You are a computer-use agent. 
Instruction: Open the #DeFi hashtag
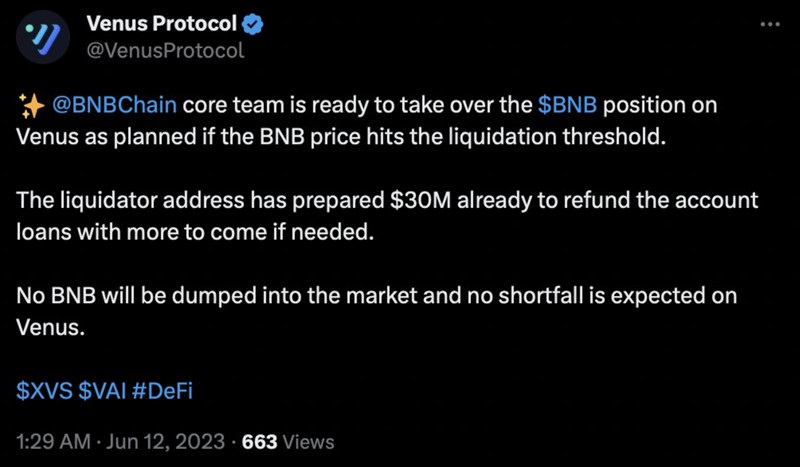162,391
